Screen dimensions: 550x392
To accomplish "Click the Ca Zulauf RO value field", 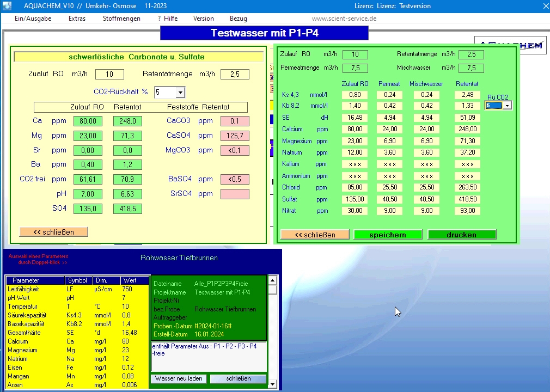I will 88,121.
